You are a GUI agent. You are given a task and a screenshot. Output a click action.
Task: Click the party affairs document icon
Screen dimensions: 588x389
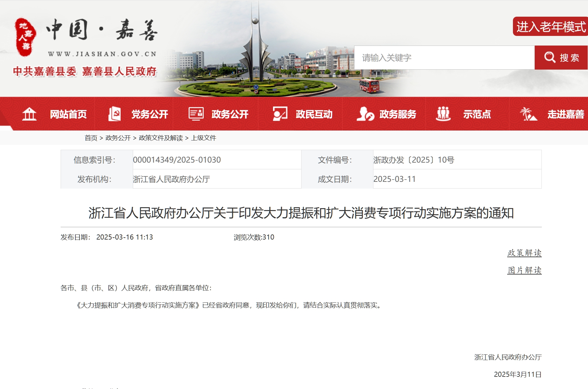115,114
